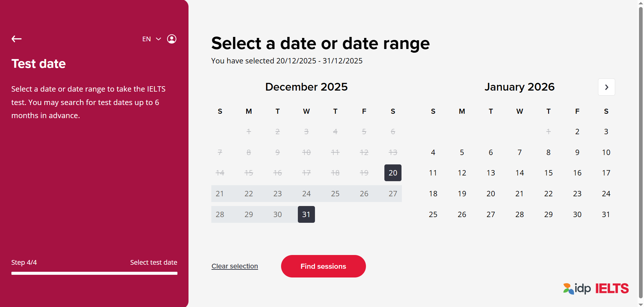The height and width of the screenshot is (307, 644).
Task: Click the Step 4/4 progress bar
Action: coord(94,273)
